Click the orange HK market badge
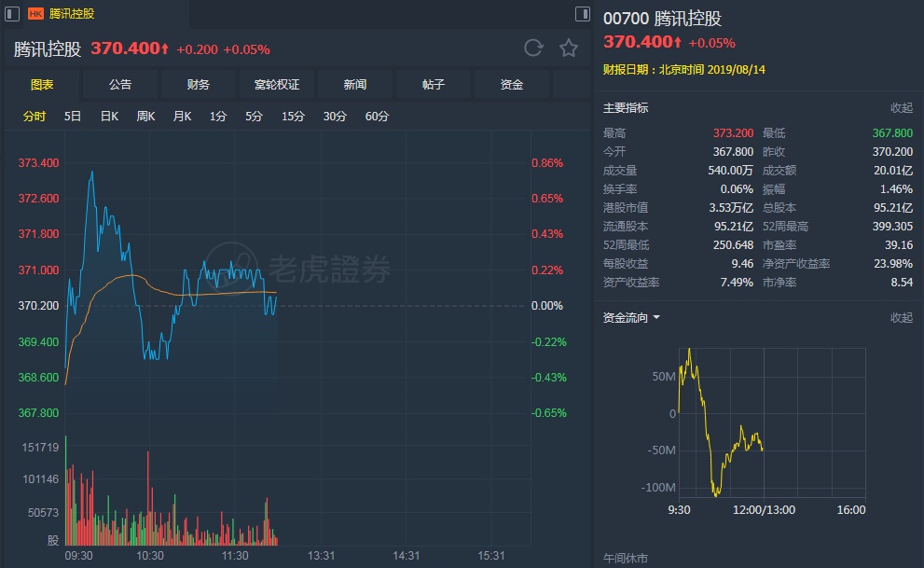924x568 pixels. coord(35,14)
